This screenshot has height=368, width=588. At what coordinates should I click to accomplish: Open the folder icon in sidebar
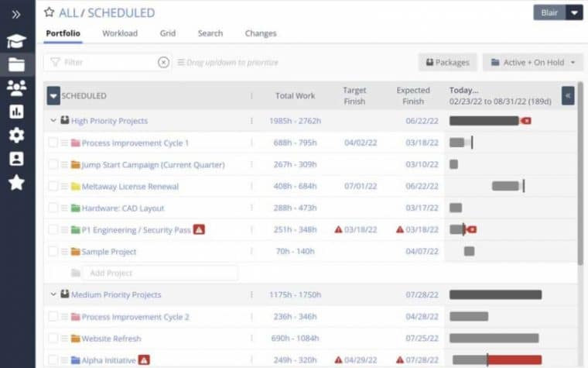point(16,64)
